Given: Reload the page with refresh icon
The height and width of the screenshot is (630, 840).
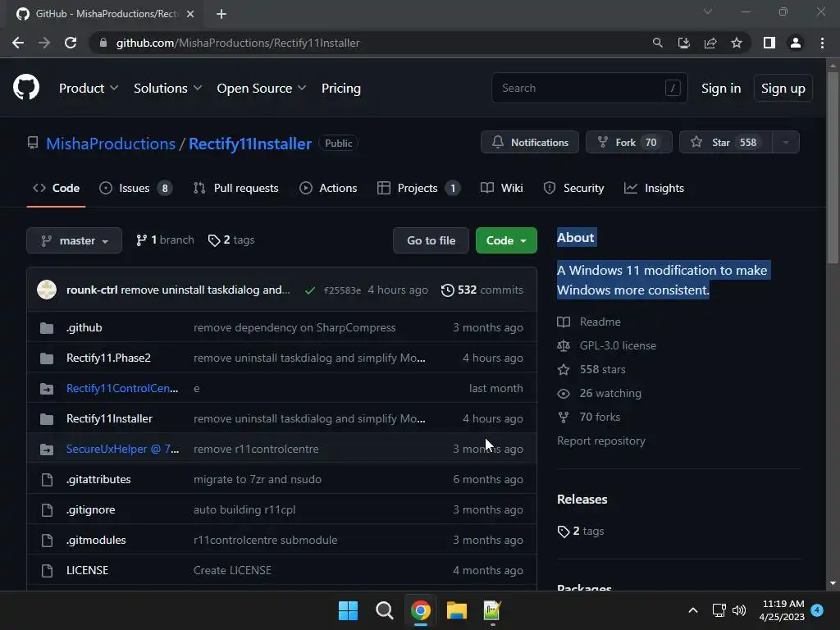Looking at the screenshot, I should 71,43.
